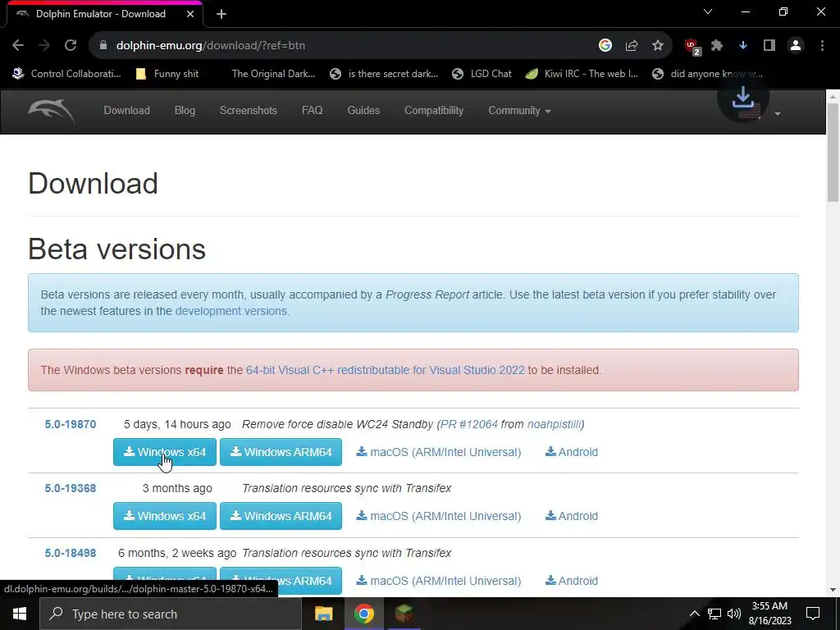Open the Chrome profile avatar
Image resolution: width=840 pixels, height=630 pixels.
pos(796,46)
